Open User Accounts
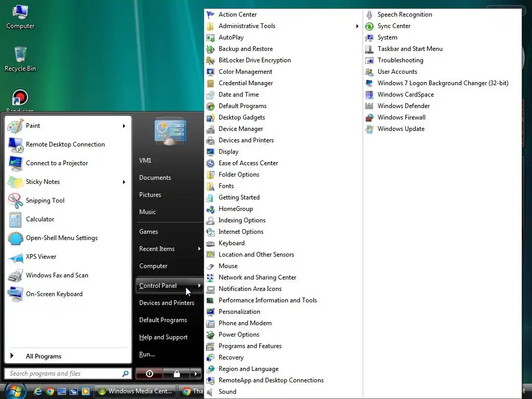The width and height of the screenshot is (532, 399). click(x=397, y=72)
